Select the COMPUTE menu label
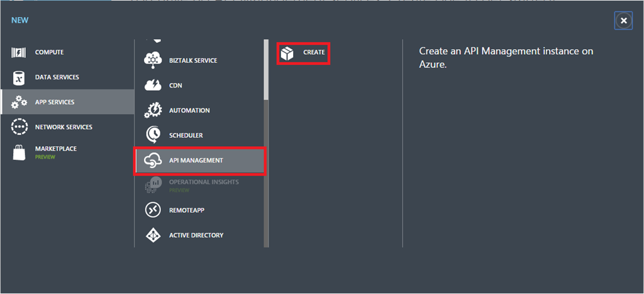 (49, 53)
